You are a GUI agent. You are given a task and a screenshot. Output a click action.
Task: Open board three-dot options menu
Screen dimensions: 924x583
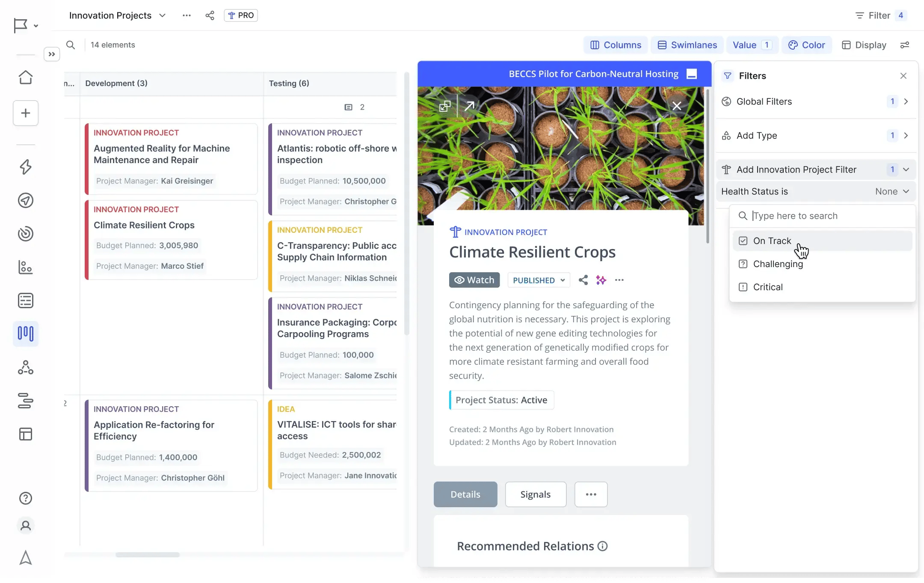187,15
